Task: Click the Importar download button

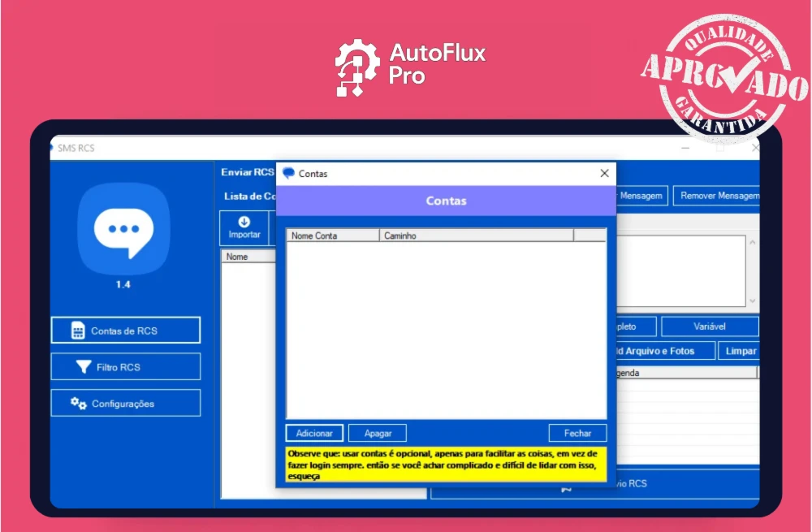Action: pos(244,227)
